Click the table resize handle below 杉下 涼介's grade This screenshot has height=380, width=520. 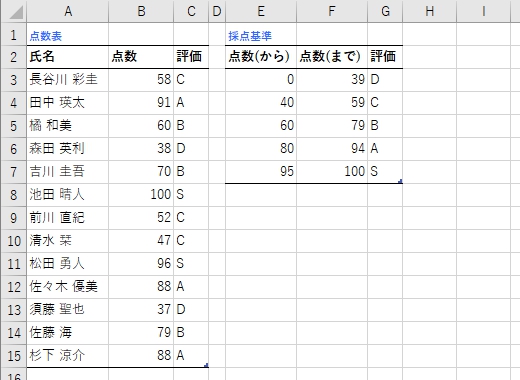click(206, 365)
